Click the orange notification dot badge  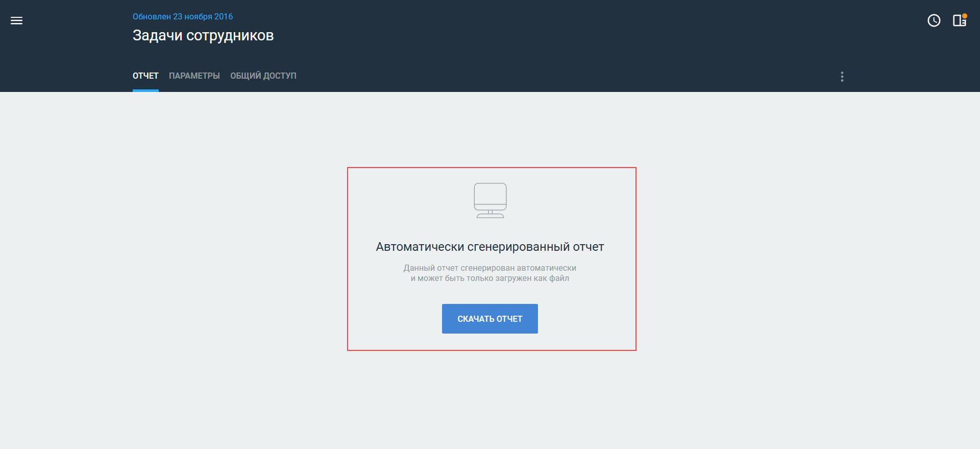[x=965, y=16]
